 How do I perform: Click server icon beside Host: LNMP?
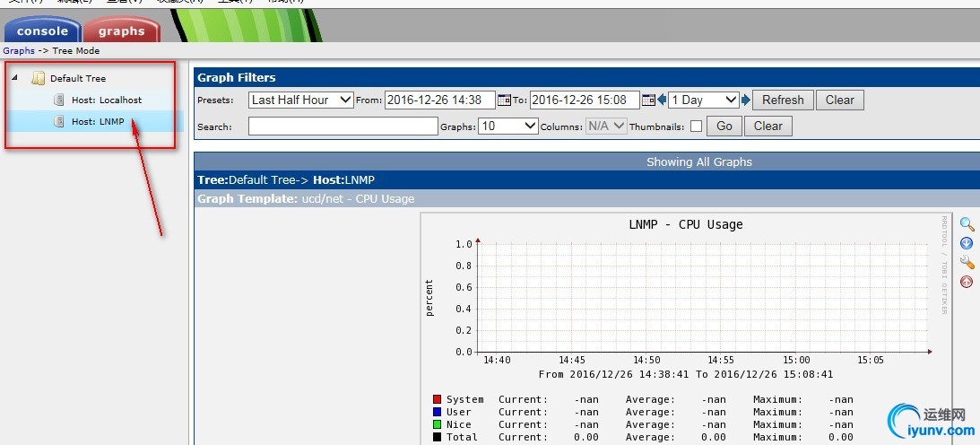pyautogui.click(x=59, y=121)
